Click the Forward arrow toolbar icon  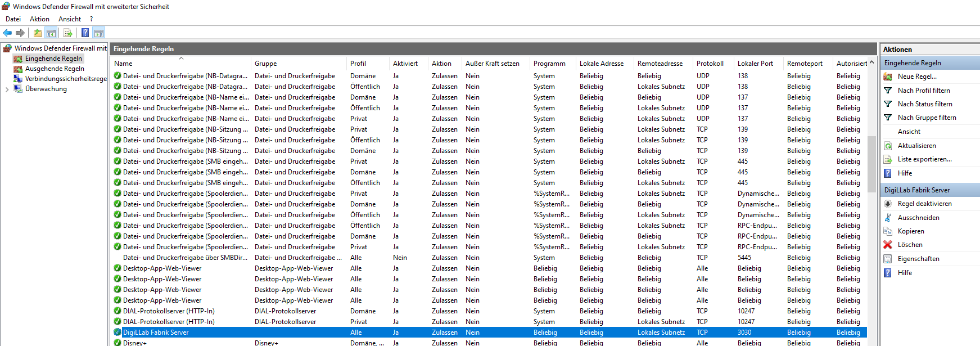pos(20,33)
